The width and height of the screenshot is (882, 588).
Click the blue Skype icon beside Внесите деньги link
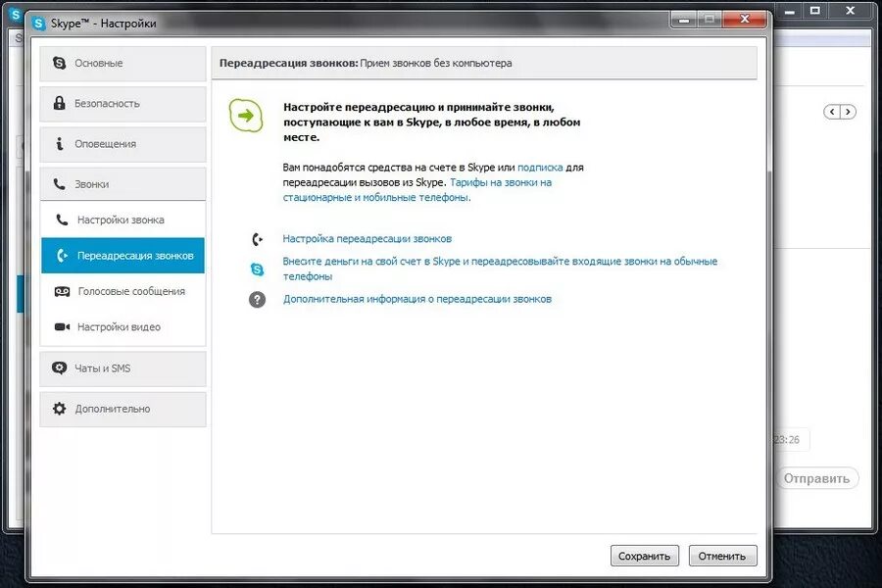257,269
